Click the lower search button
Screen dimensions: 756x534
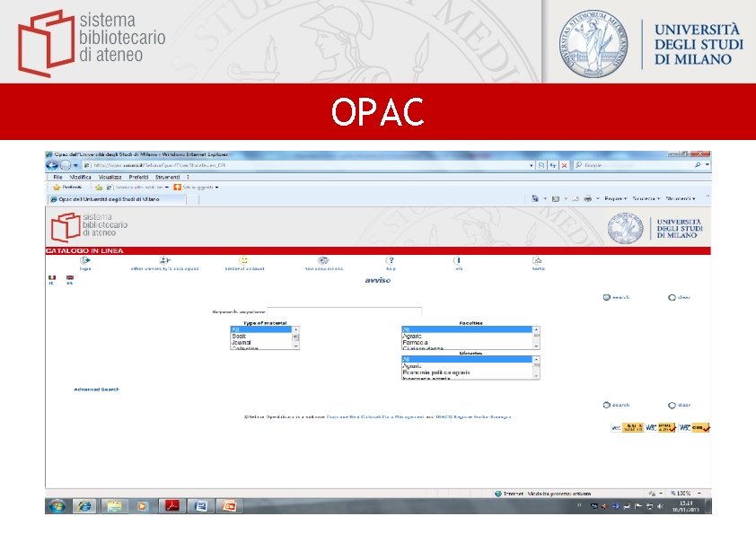(x=616, y=405)
